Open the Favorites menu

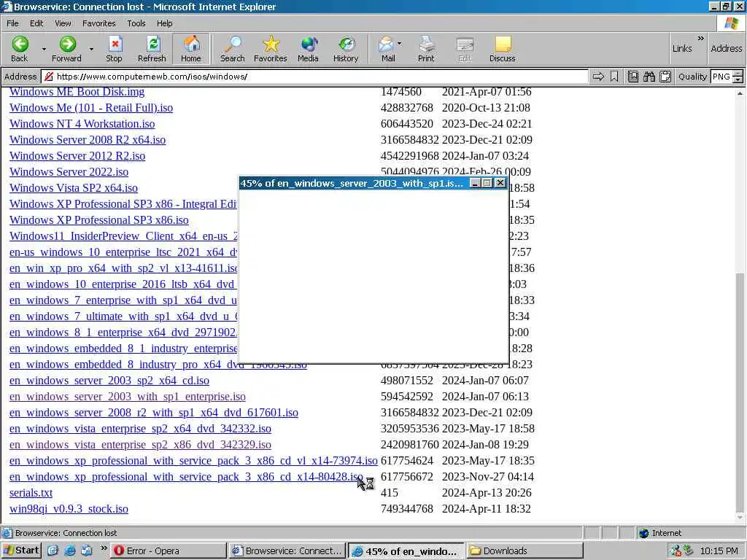click(99, 23)
